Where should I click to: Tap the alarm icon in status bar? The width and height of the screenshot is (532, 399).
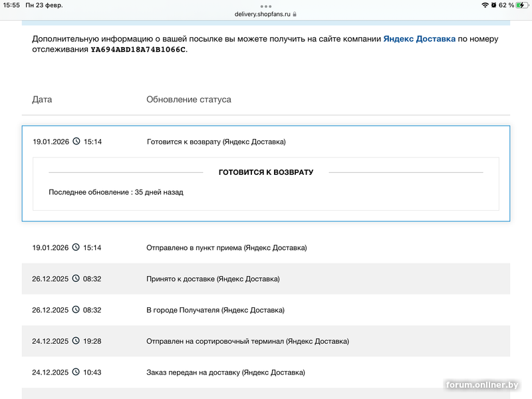(493, 5)
